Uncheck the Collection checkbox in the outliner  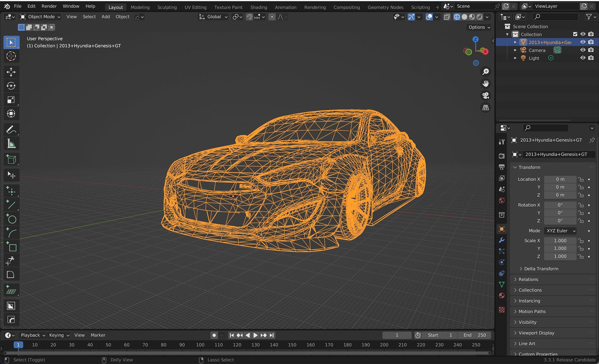tap(575, 34)
